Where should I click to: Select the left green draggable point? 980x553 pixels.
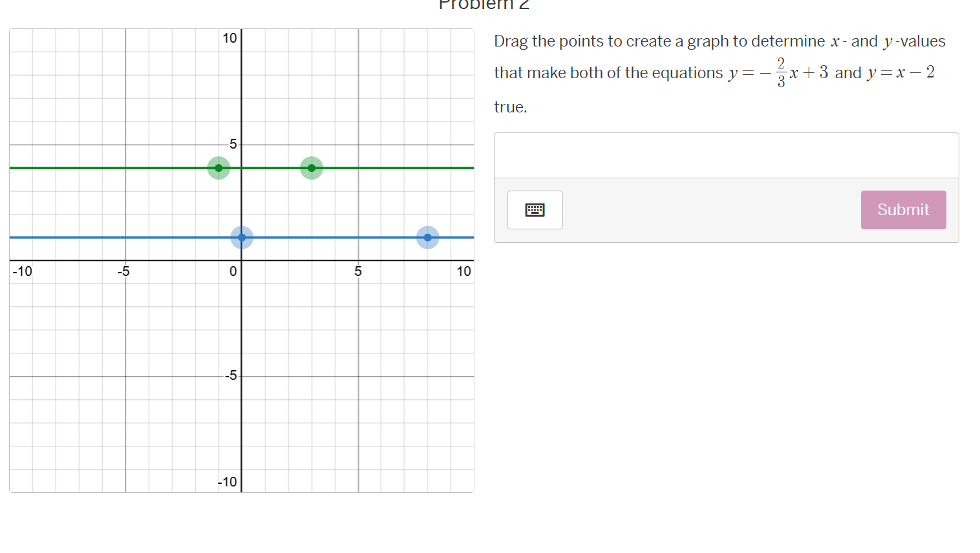218,168
